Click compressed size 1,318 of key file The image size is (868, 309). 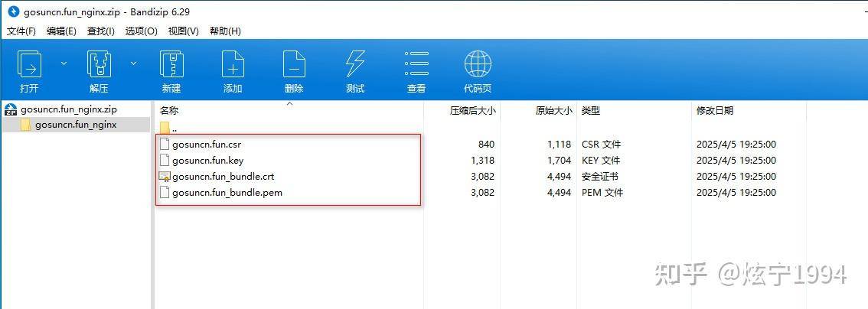483,161
